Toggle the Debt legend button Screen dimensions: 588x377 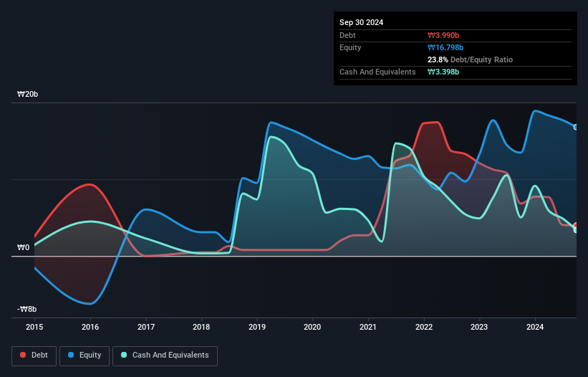34,355
